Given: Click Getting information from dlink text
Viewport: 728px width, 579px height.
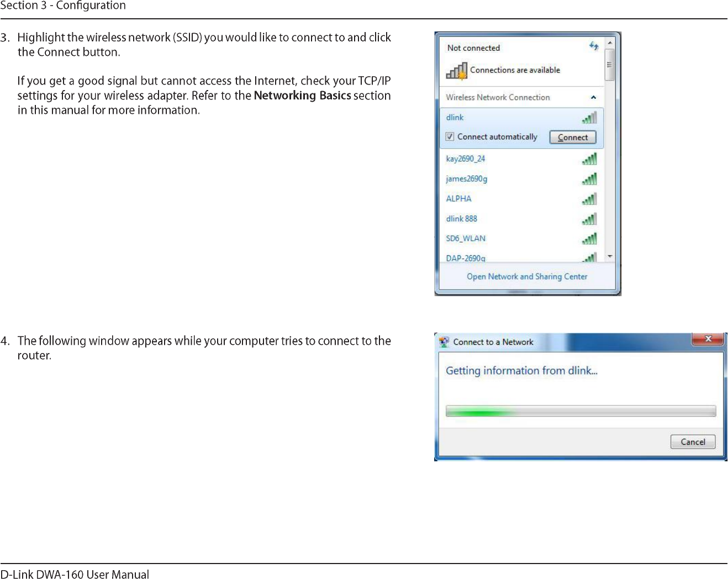Looking at the screenshot, I should 521,371.
